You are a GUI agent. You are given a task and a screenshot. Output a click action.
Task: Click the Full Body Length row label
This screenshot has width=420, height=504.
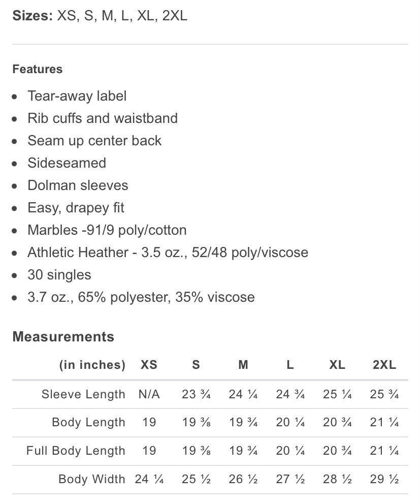(x=76, y=451)
